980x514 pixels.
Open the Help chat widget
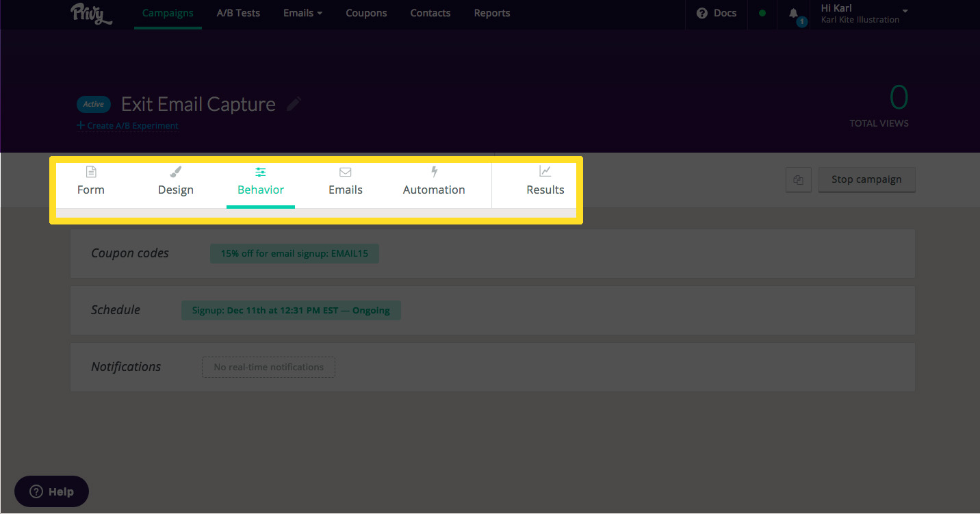point(52,491)
